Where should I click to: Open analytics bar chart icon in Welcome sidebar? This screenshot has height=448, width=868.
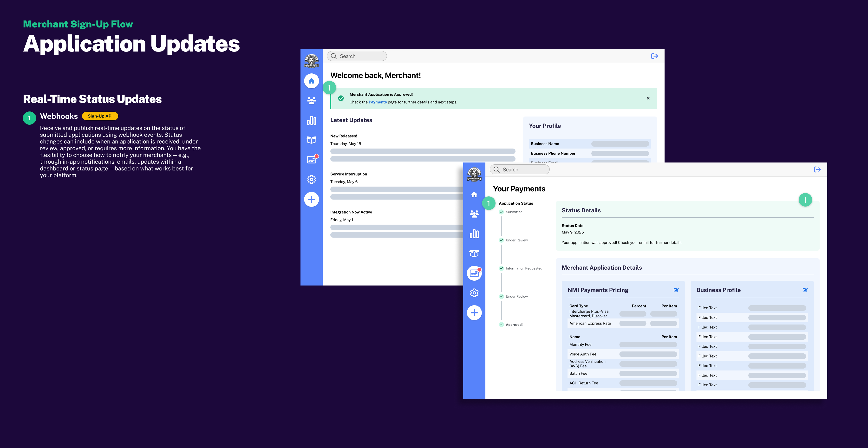coord(311,120)
